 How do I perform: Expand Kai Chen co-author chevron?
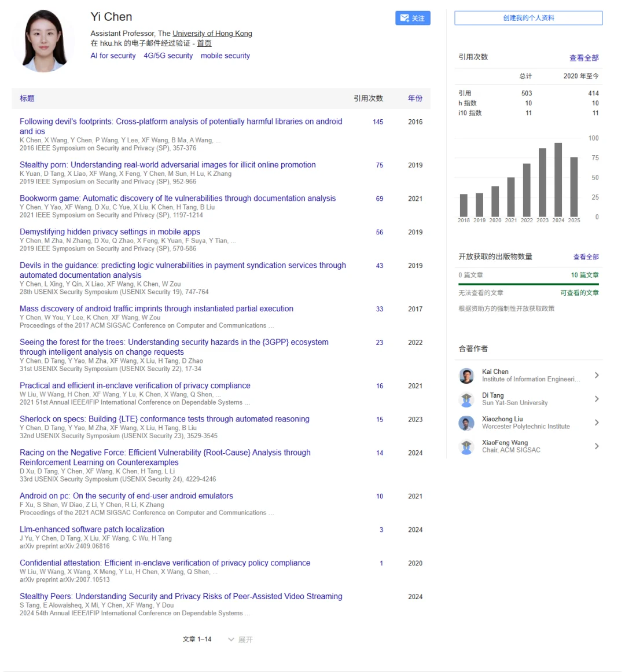click(597, 376)
